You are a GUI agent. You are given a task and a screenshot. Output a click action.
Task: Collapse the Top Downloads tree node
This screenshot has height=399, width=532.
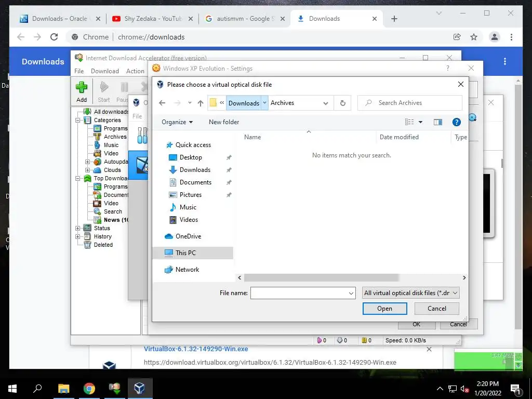78,179
